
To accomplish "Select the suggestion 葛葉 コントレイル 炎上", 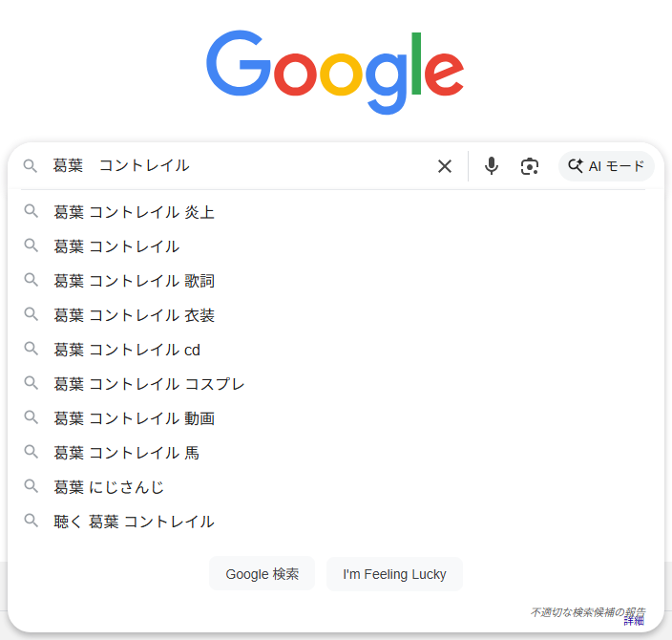I will point(135,212).
